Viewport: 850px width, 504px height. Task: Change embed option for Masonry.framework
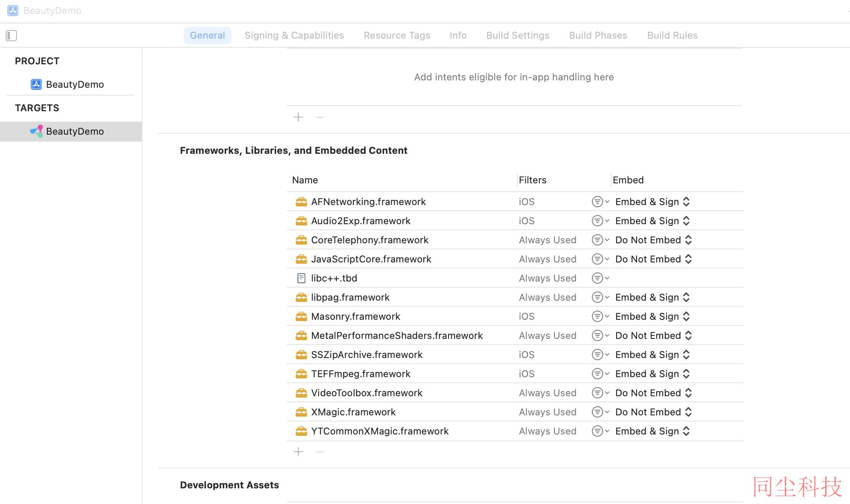tap(653, 316)
